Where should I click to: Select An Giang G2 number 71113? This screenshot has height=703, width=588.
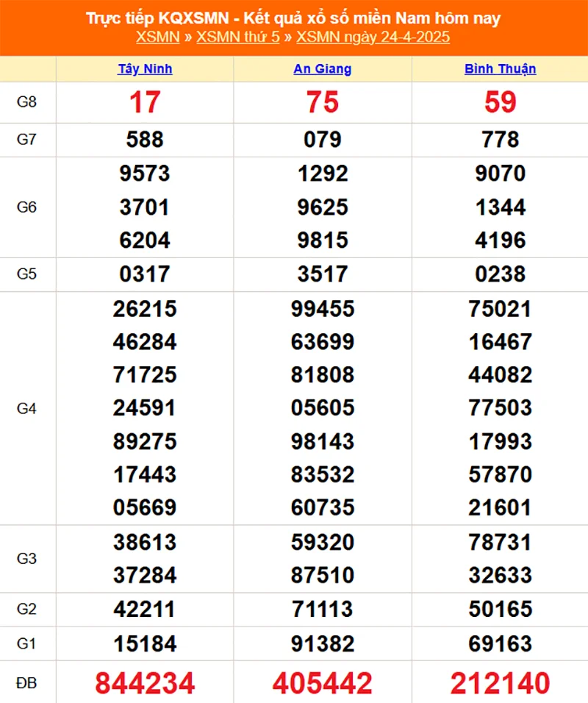(x=322, y=609)
